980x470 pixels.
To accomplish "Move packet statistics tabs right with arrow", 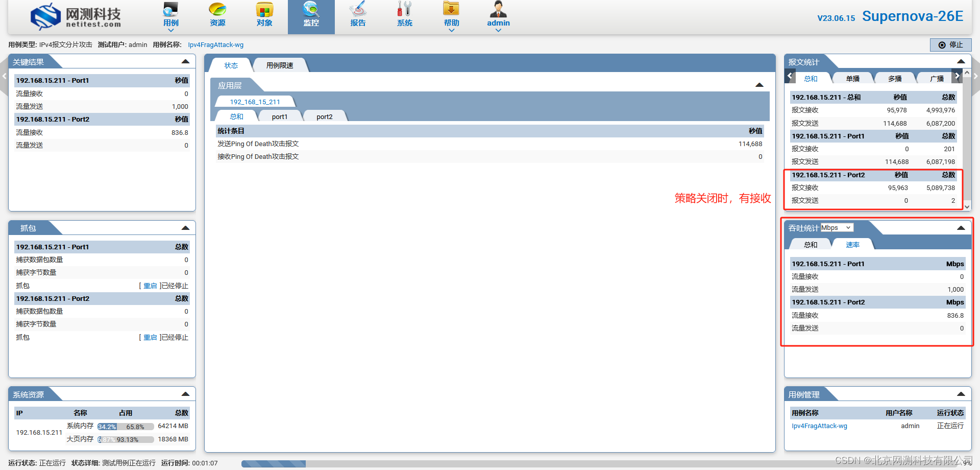I will pyautogui.click(x=957, y=76).
